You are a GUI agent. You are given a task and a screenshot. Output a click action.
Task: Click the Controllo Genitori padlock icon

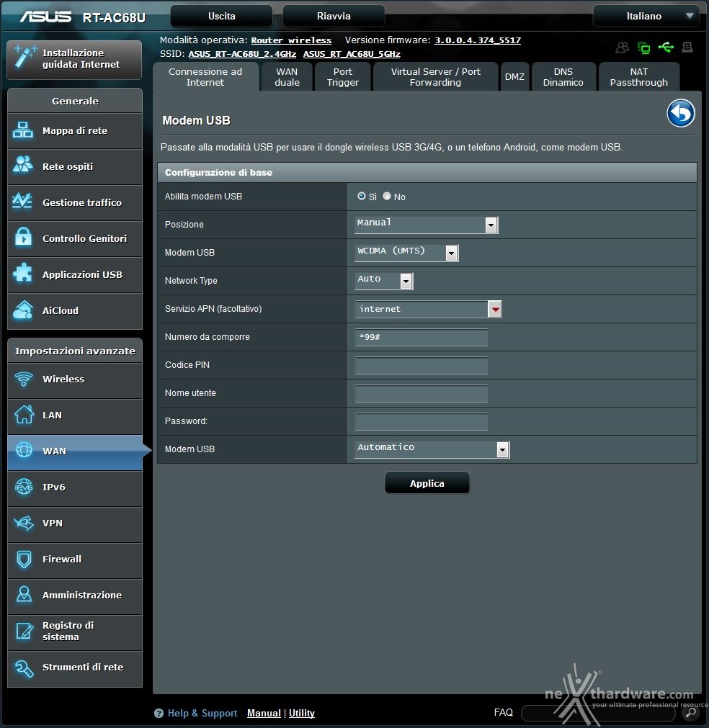pos(23,237)
